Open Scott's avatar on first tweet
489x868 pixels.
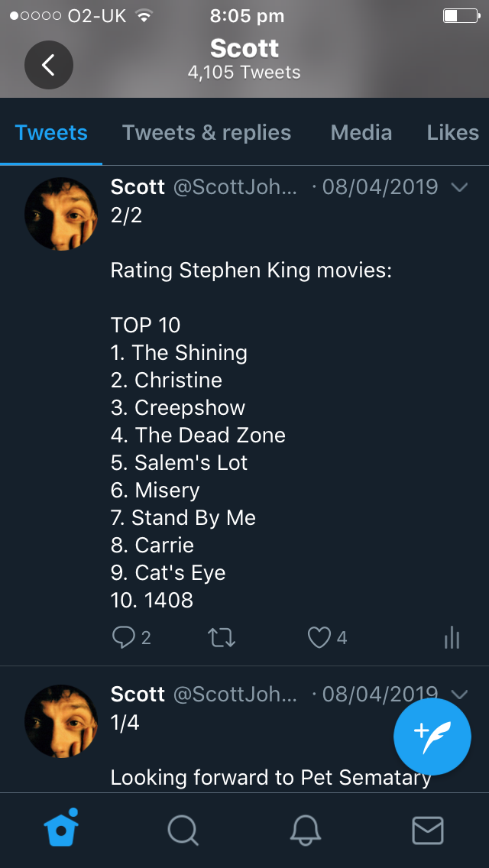pos(61,214)
